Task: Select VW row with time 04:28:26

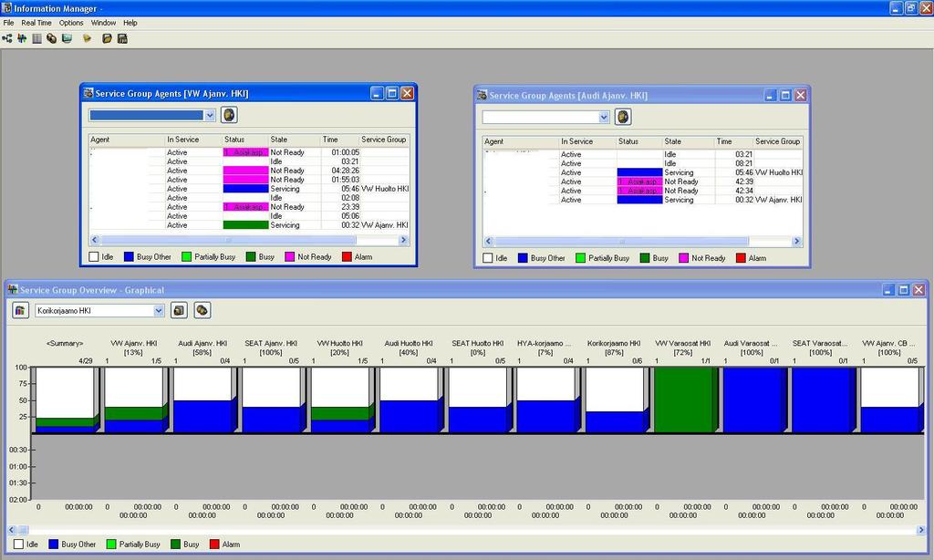Action: pos(249,171)
